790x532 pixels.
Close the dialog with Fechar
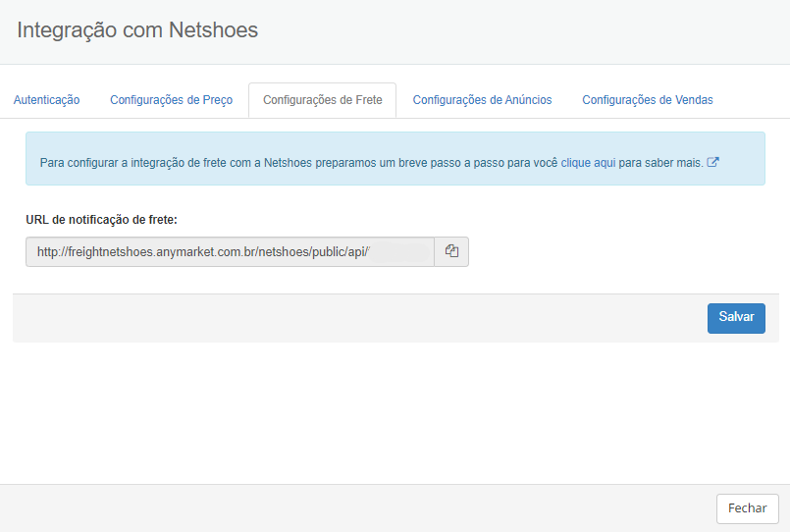[748, 508]
